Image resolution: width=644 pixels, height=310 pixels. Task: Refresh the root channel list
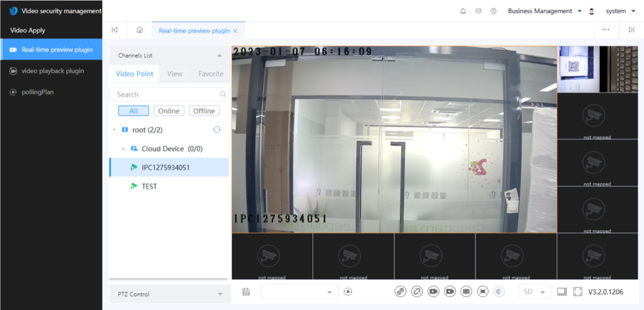coord(217,130)
